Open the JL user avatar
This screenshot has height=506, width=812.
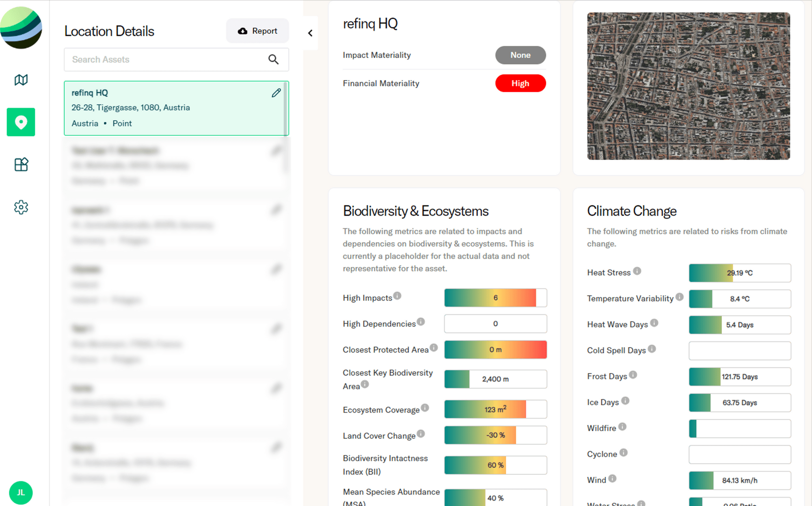click(x=21, y=493)
